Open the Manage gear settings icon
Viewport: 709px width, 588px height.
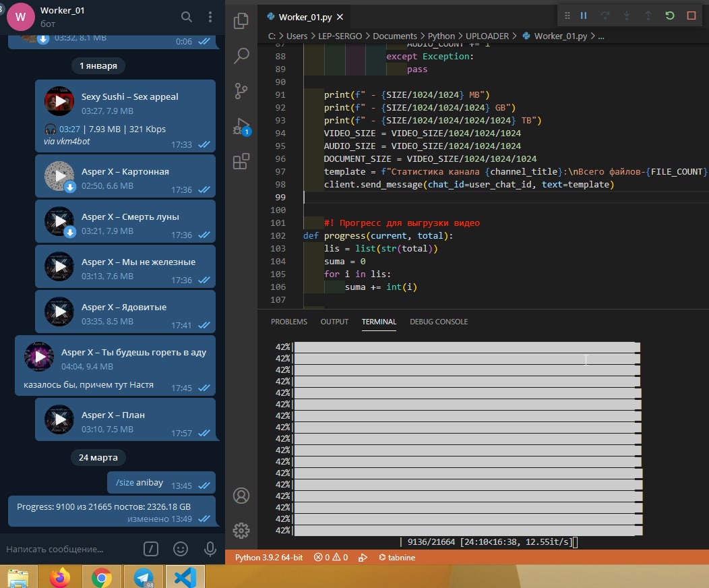[241, 530]
